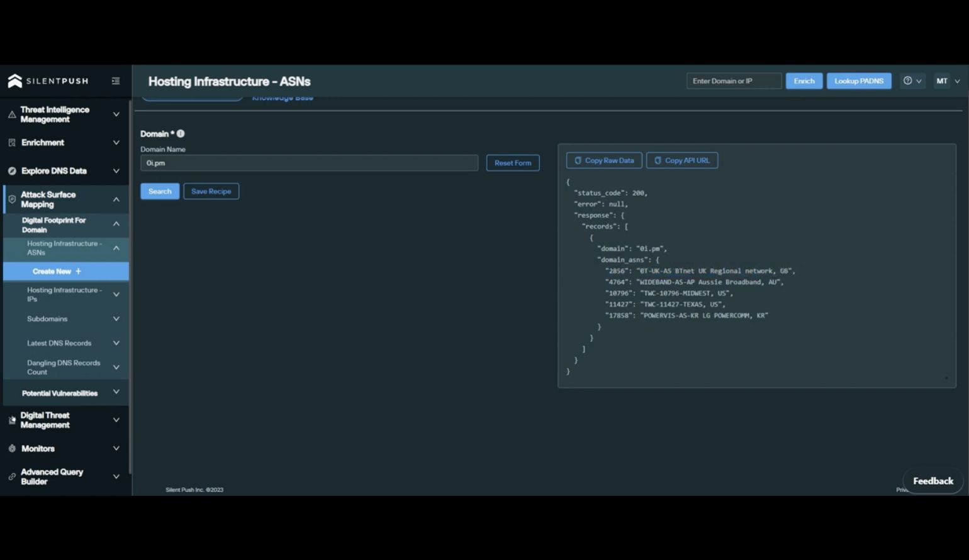Select Create New in the sidebar
Viewport: 969px width, 560px height.
click(x=66, y=271)
